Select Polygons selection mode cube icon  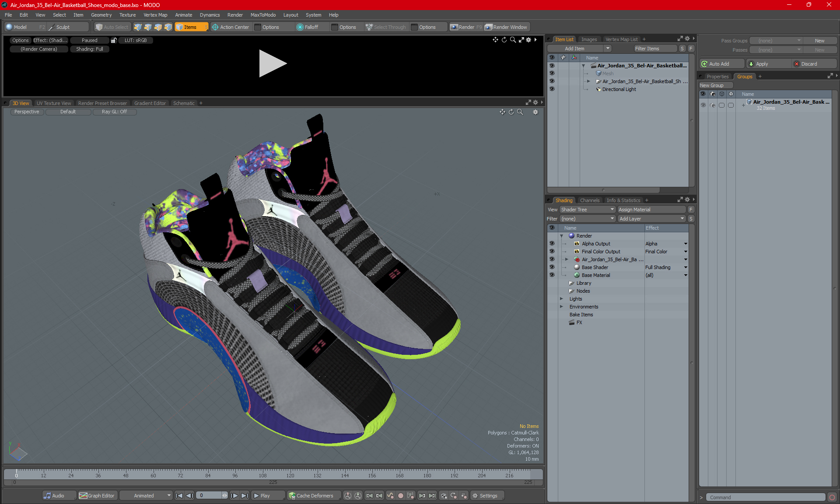click(x=158, y=27)
